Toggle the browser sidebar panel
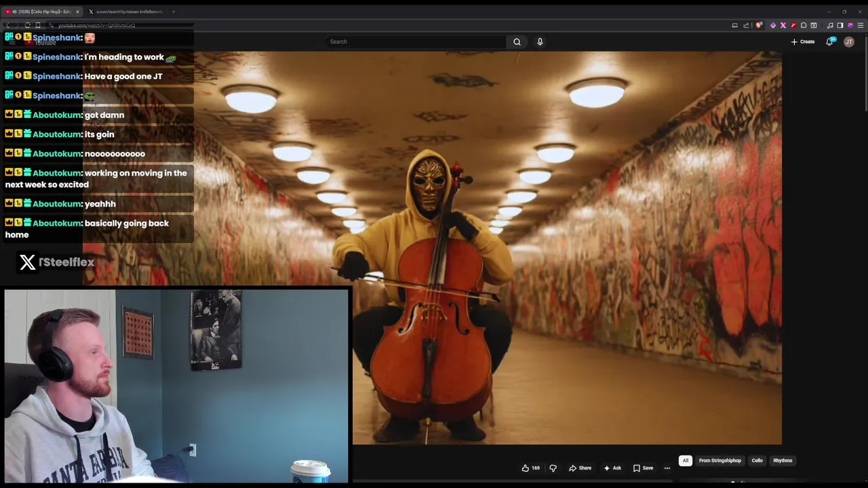This screenshot has width=868, height=488. click(840, 25)
